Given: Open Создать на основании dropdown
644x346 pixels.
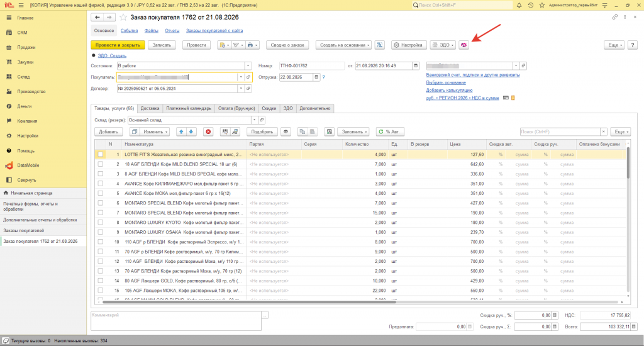Looking at the screenshot, I should (343, 45).
